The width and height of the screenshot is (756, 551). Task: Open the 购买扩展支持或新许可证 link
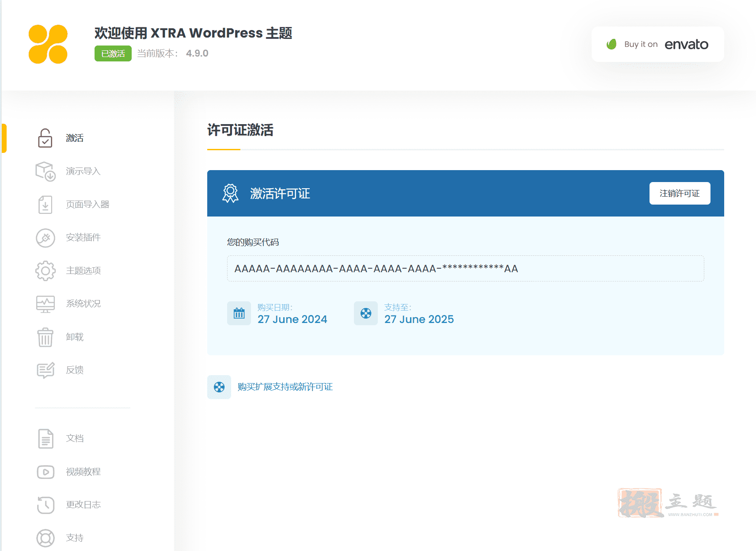coord(285,387)
